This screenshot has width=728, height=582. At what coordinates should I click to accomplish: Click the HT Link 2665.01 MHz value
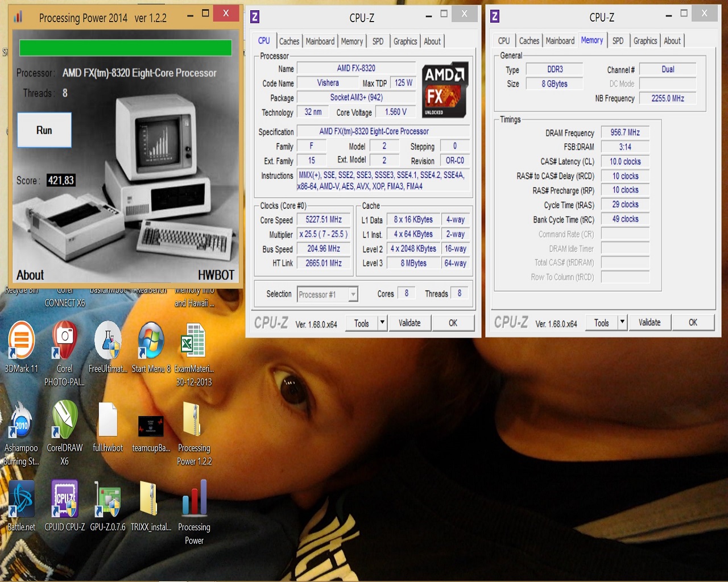324,263
